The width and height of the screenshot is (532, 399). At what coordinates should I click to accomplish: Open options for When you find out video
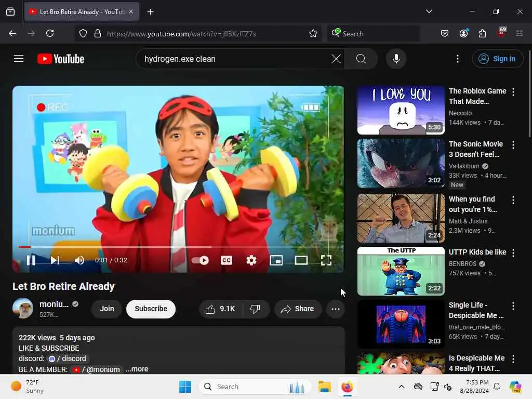pyautogui.click(x=513, y=200)
